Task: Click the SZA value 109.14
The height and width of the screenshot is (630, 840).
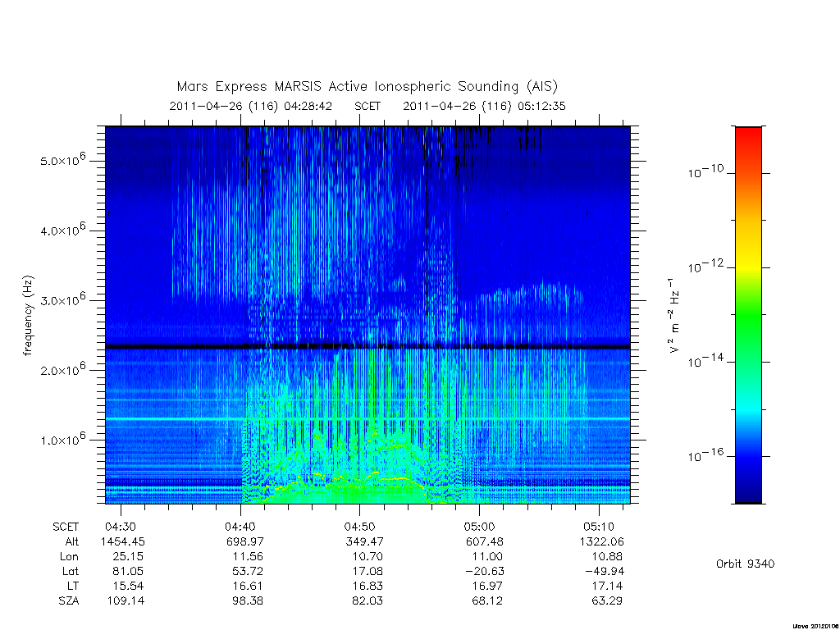Action: pos(126,601)
